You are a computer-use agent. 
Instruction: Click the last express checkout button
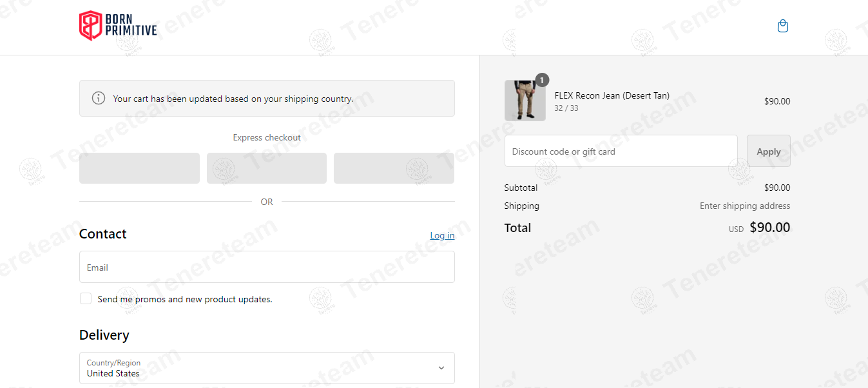click(394, 168)
